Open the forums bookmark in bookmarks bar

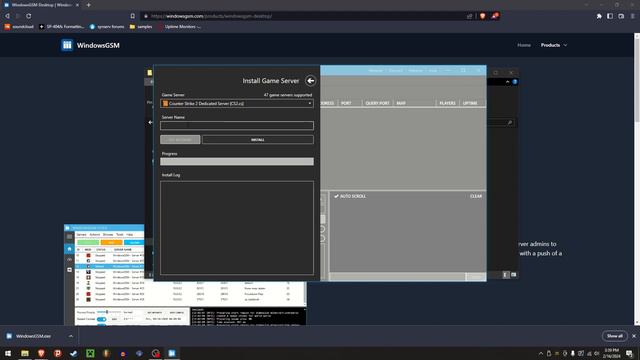click(107, 27)
